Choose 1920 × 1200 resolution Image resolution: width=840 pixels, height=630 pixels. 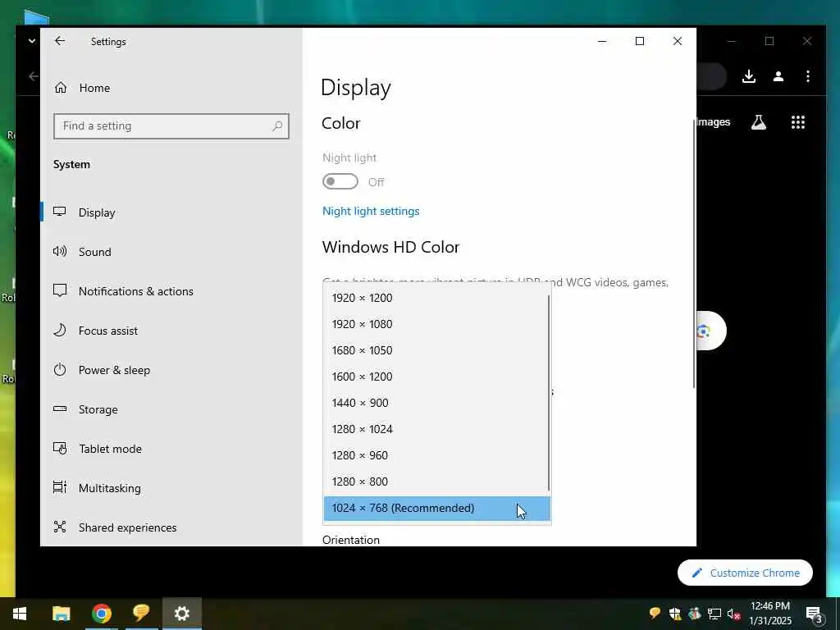(436, 298)
